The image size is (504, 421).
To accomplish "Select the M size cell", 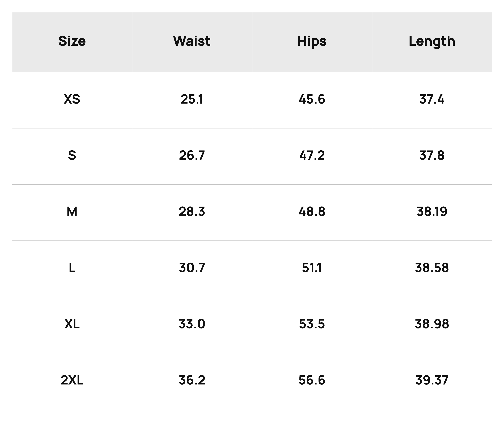I will 72,211.
